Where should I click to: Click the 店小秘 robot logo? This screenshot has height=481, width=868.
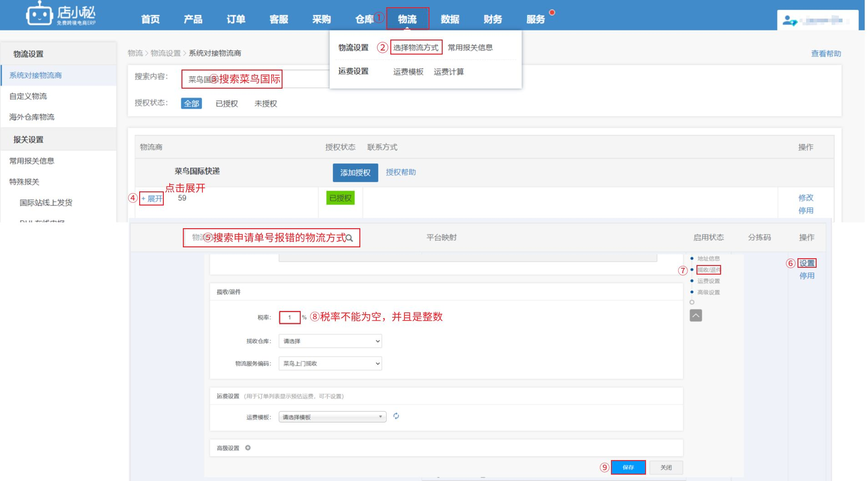coord(39,14)
